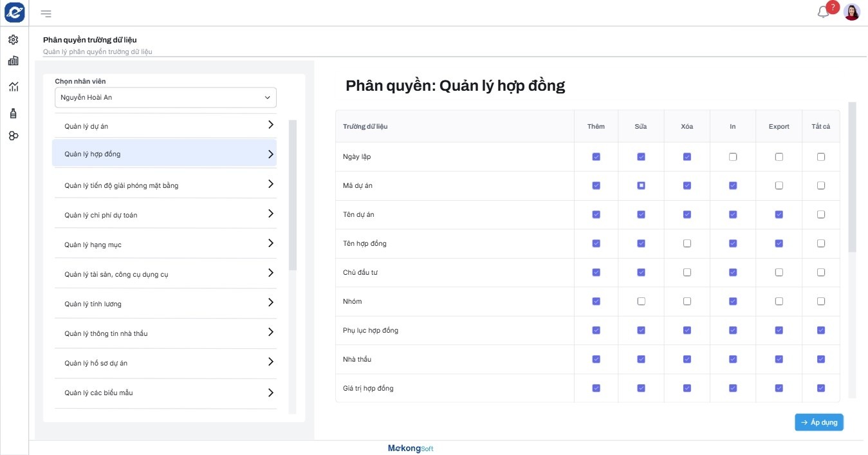This screenshot has width=868, height=455.
Task: Enable In permission for Ngày lập
Action: [x=733, y=157]
